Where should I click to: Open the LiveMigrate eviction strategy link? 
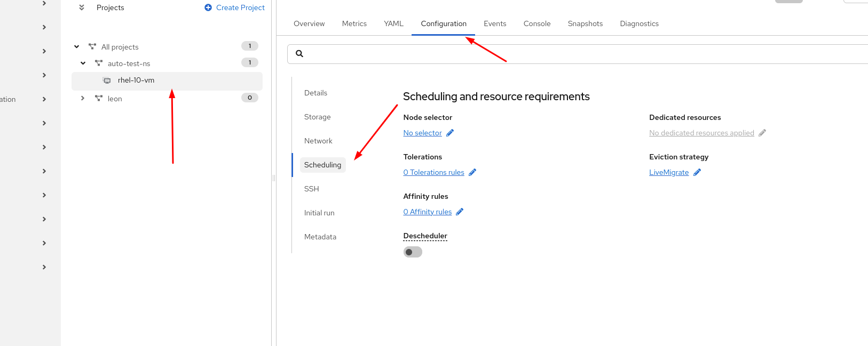(669, 172)
